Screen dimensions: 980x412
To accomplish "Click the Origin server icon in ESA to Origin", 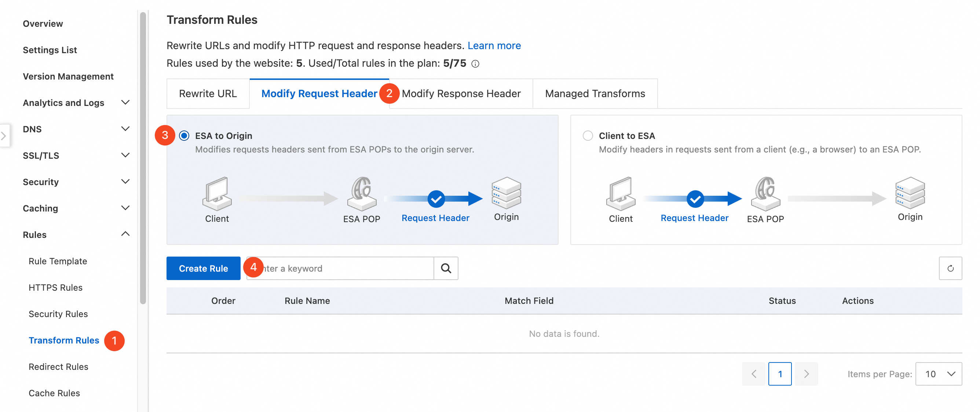I will (506, 192).
